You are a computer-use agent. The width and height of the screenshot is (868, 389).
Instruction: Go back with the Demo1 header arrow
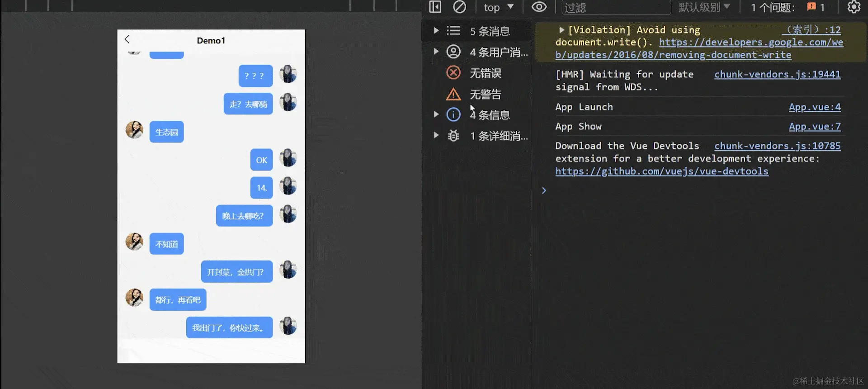[x=127, y=39]
